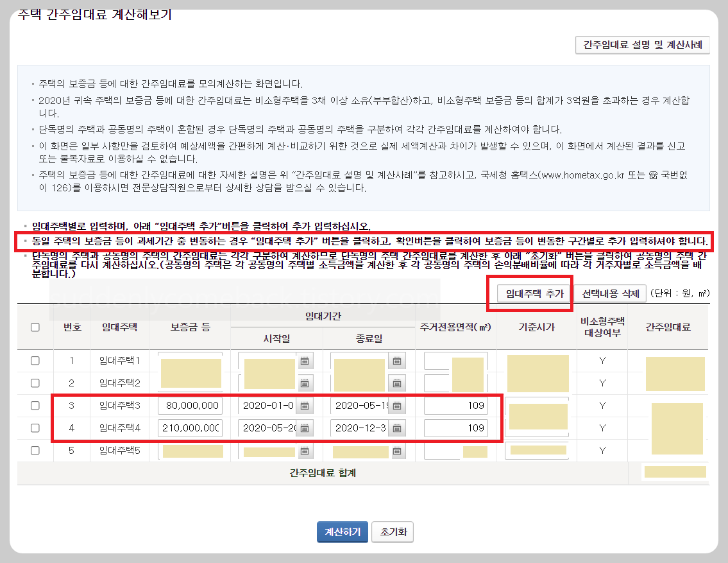Open calendar picker for 임대주택3 end date
This screenshot has width=728, height=563.
[398, 405]
